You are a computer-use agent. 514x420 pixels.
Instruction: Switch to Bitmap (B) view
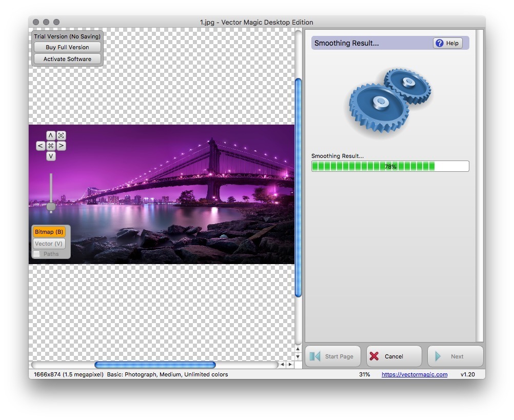point(50,232)
